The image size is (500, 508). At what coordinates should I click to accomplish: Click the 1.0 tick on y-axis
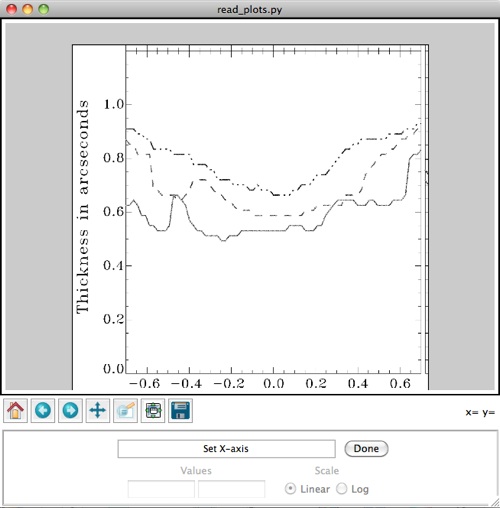point(114,104)
